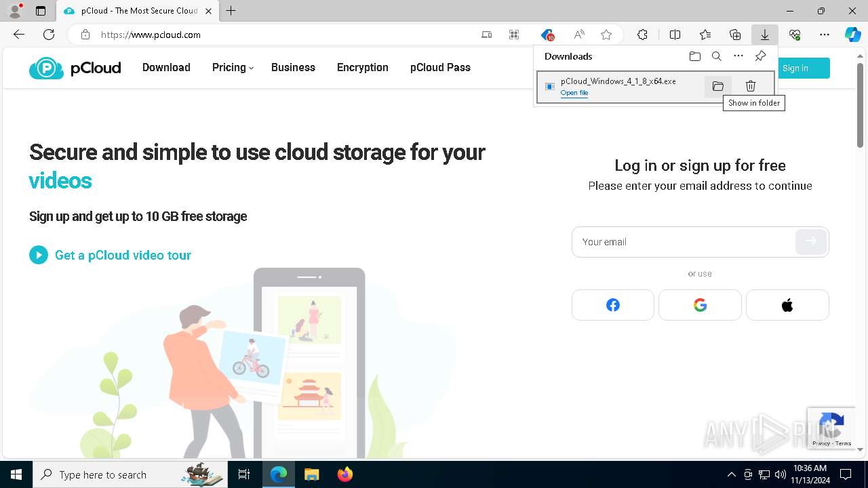View site information lock icon
The width and height of the screenshot is (868, 488).
(85, 35)
